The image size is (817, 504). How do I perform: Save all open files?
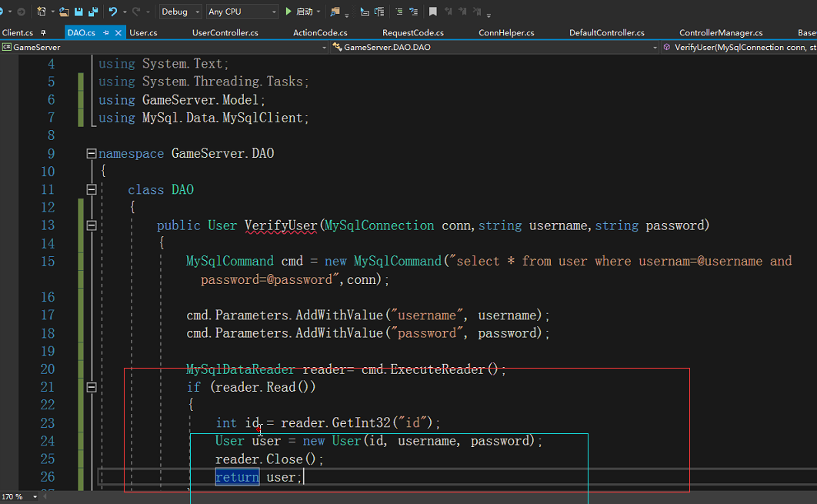pyautogui.click(x=93, y=12)
